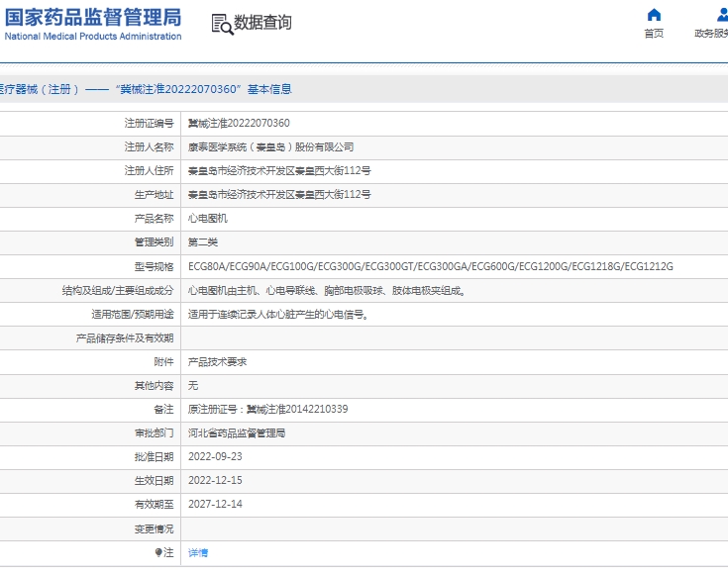Click the 批准日期 label
The height and width of the screenshot is (575, 728).
click(154, 457)
